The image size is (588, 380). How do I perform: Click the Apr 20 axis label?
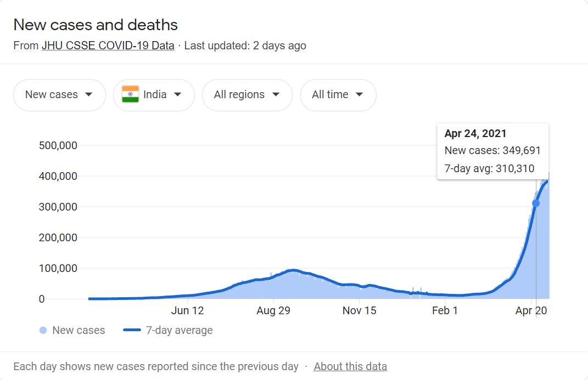pyautogui.click(x=531, y=311)
